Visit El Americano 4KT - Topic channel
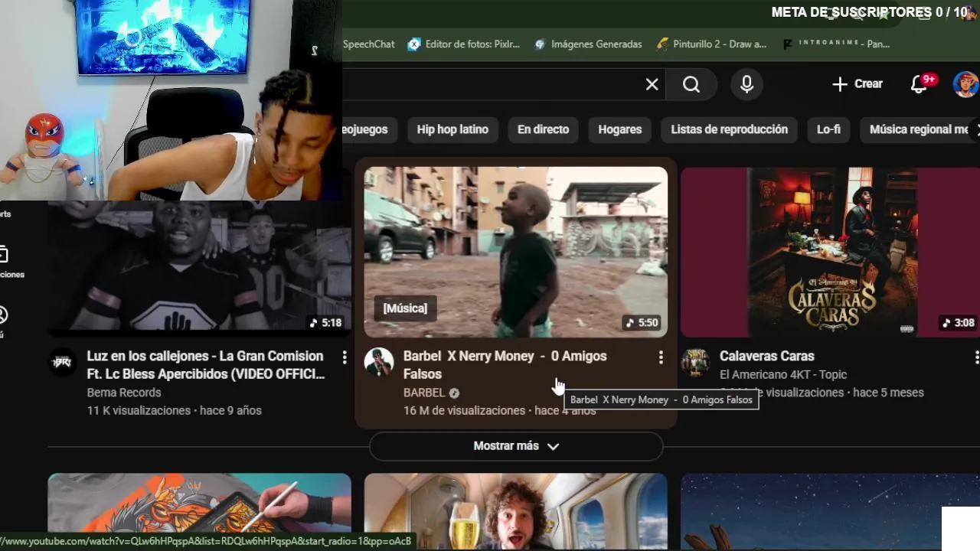This screenshot has width=980, height=551. point(783,374)
